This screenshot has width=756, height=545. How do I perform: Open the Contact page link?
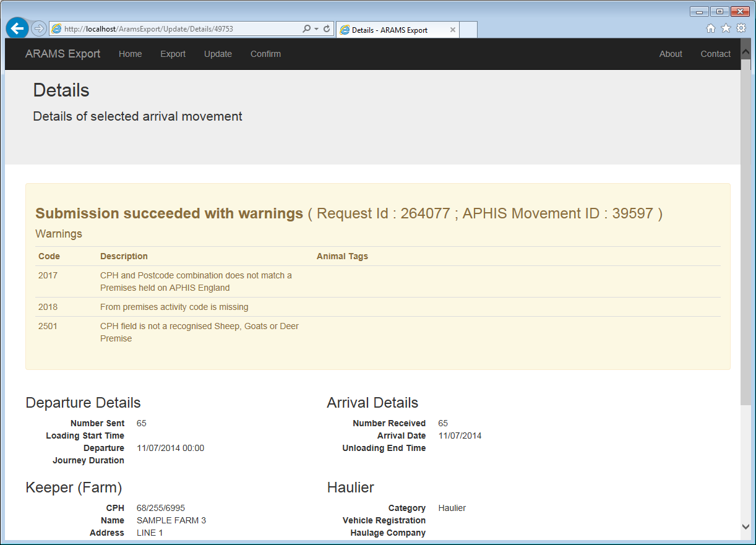[x=716, y=54]
